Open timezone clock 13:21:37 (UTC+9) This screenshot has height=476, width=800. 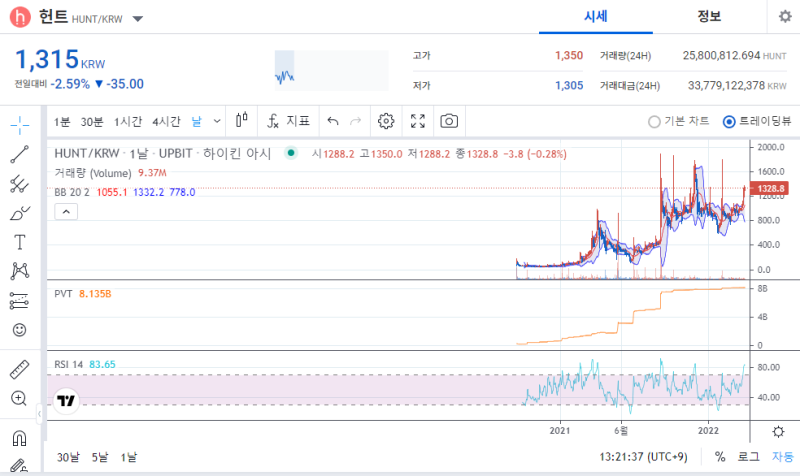(x=643, y=457)
